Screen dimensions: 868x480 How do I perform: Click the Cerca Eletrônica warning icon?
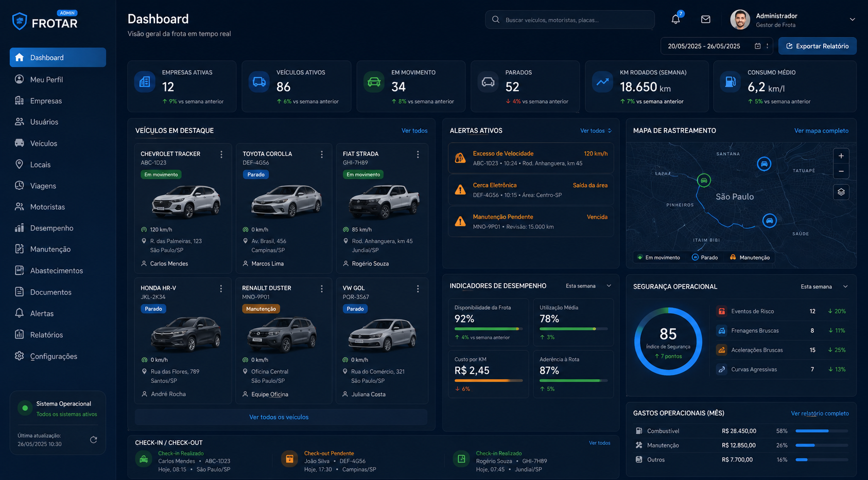(460, 190)
